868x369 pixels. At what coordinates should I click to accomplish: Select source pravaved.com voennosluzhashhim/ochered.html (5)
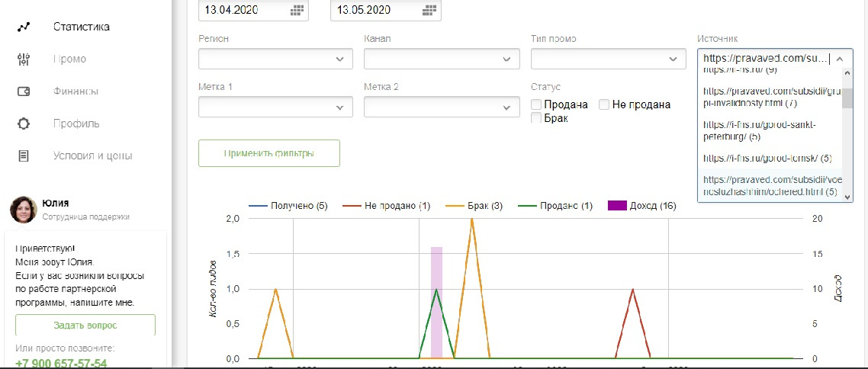pyautogui.click(x=770, y=185)
